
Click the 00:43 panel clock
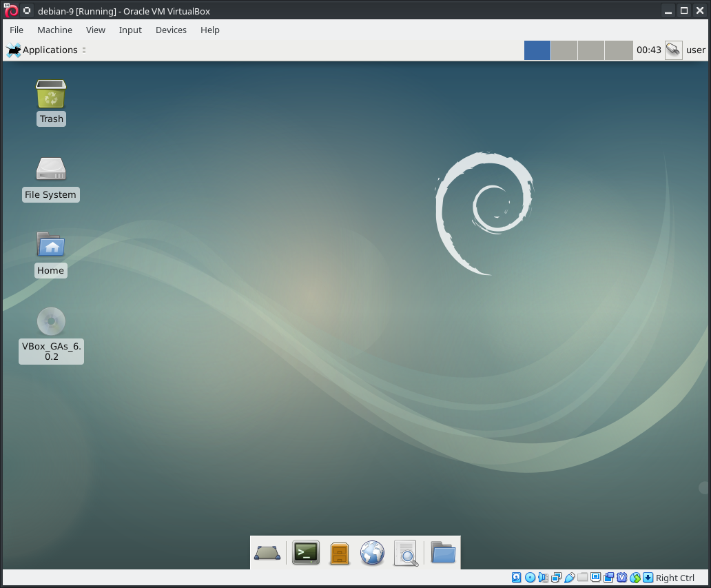[648, 50]
